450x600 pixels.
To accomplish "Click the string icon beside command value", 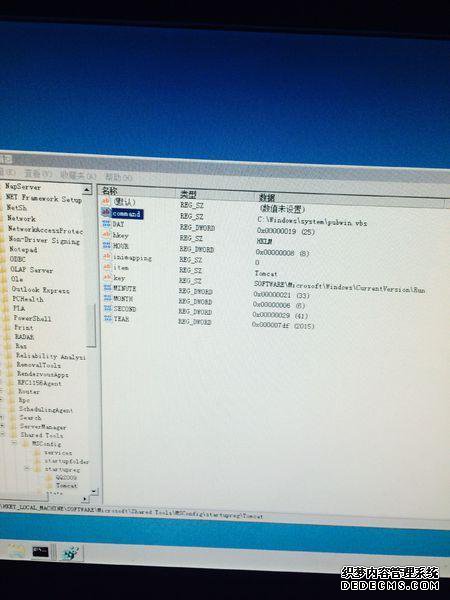I will pyautogui.click(x=106, y=212).
